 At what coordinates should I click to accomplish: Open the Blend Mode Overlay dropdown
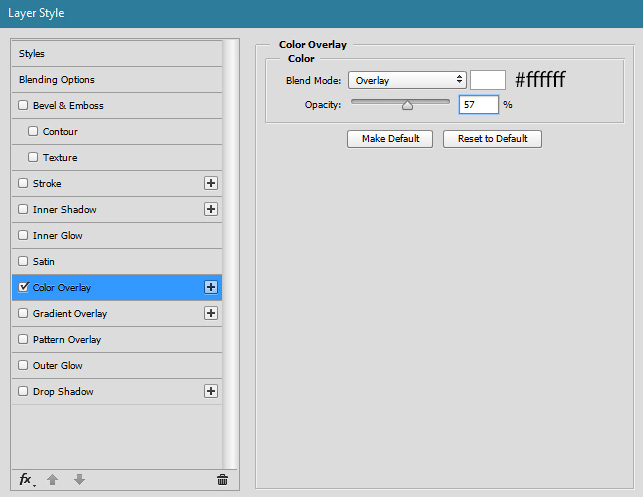point(407,80)
